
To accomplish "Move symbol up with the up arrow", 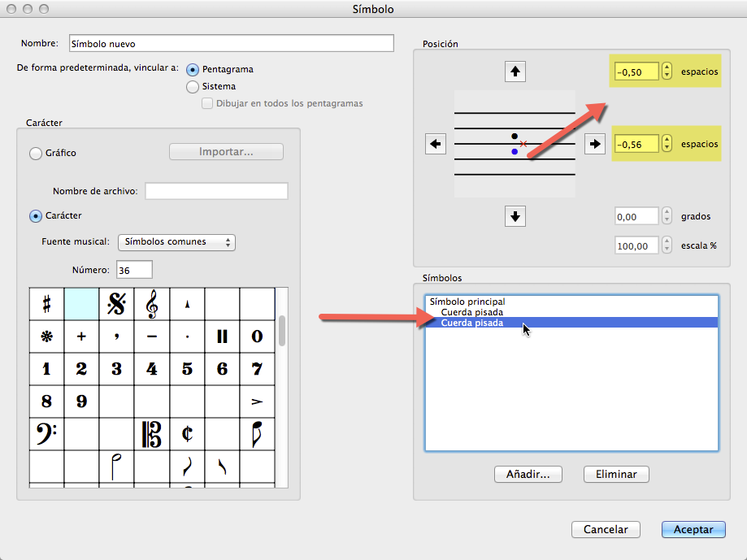I will [x=515, y=72].
